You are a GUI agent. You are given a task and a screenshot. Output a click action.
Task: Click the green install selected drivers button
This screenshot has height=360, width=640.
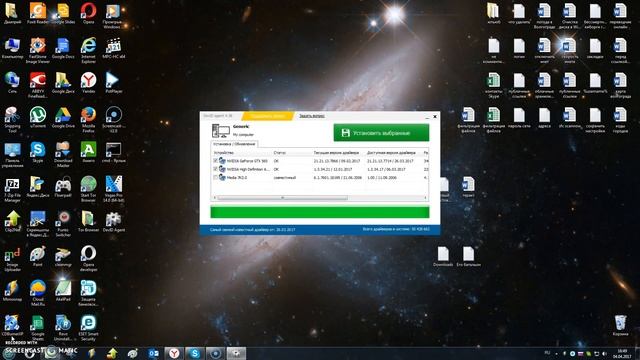point(381,133)
